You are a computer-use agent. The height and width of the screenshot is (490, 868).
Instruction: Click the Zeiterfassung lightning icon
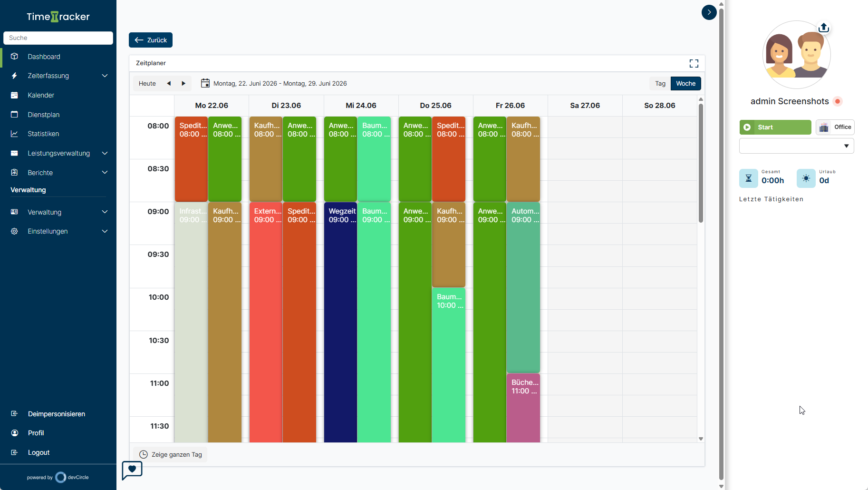(x=14, y=76)
